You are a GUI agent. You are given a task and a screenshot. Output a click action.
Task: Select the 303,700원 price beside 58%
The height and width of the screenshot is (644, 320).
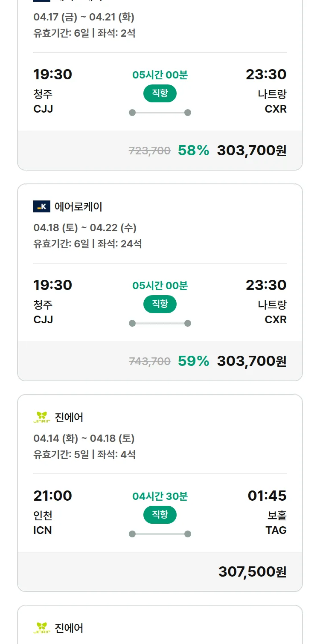point(251,151)
